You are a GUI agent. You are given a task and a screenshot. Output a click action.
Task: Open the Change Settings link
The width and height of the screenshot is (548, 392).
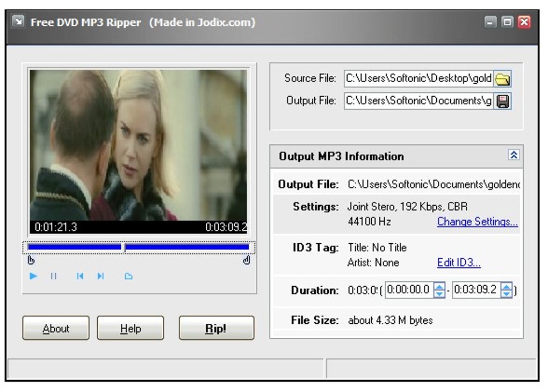point(477,221)
